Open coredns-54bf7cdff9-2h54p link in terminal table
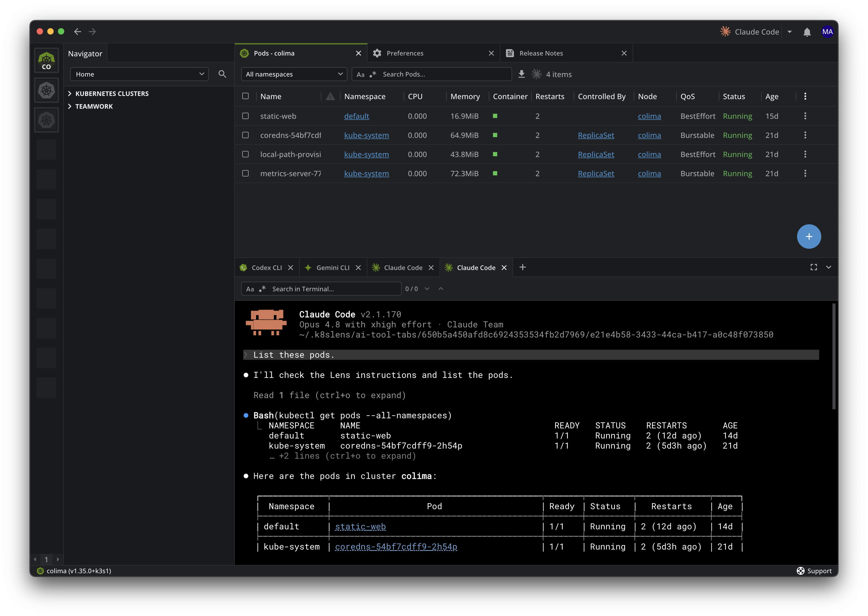Viewport: 868px width, 616px height. [x=396, y=547]
